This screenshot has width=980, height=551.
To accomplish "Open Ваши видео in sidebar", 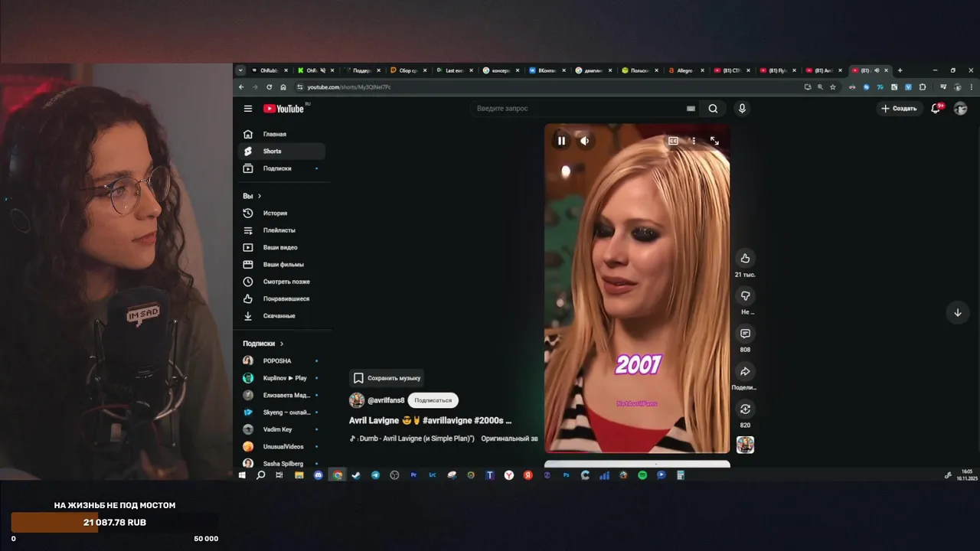I will point(281,247).
